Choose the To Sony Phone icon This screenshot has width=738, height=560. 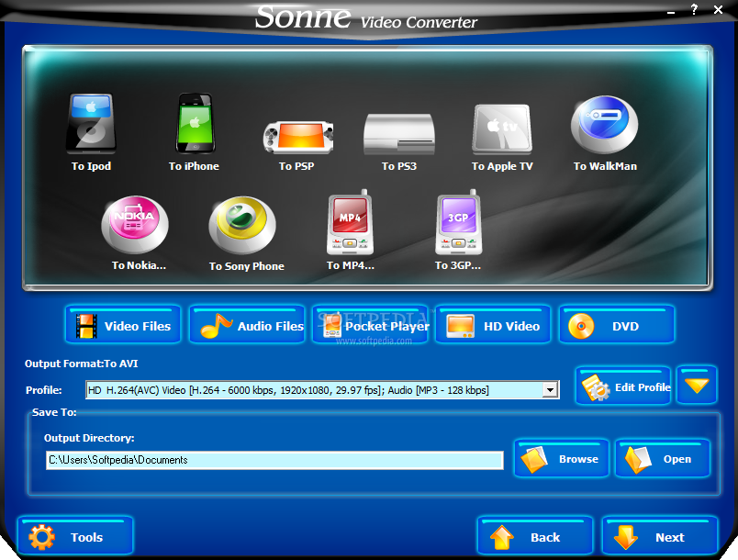242,226
